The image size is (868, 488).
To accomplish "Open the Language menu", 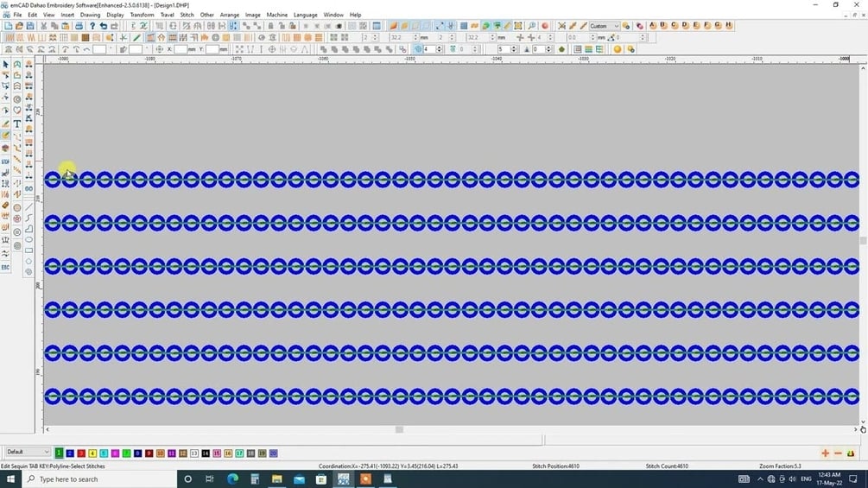I will click(x=306, y=15).
